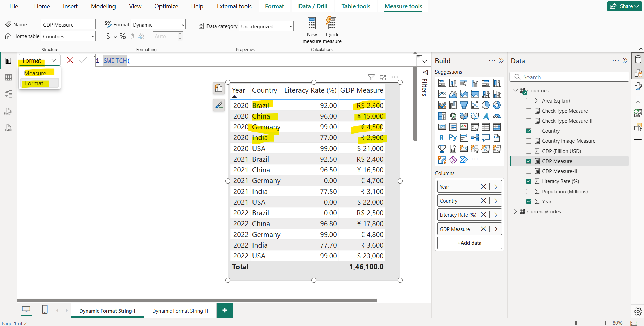Open the Table view in left sidebar
The width and height of the screenshot is (644, 326).
tap(8, 77)
